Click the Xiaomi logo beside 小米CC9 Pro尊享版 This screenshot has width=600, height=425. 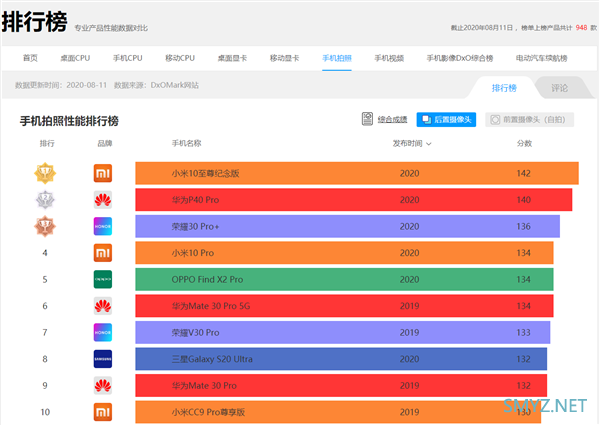[x=103, y=412]
